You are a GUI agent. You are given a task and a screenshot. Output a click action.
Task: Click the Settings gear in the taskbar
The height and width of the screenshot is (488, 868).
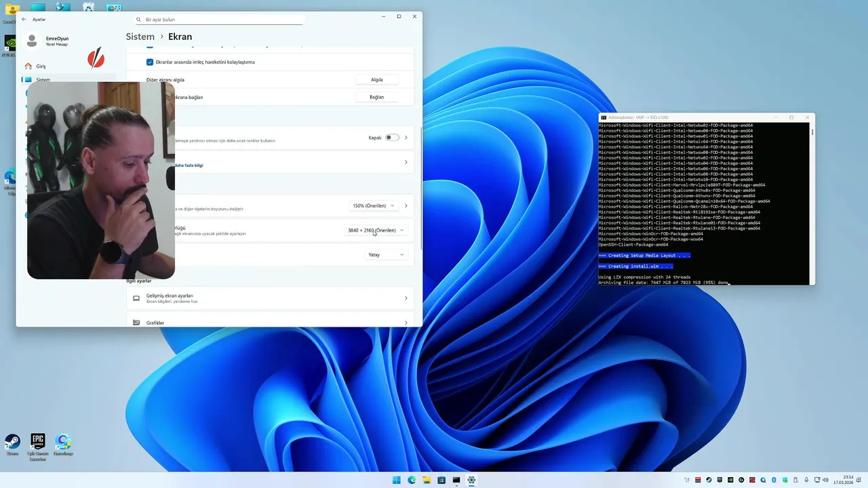tap(471, 480)
